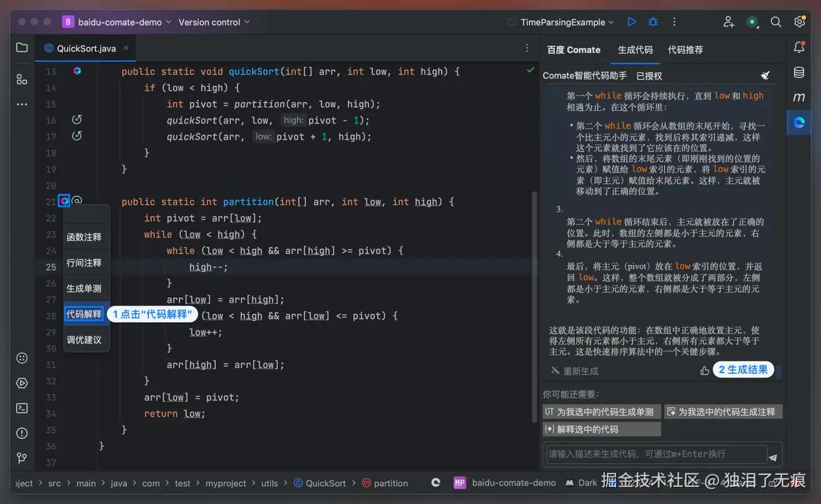Open the Problems tool window
This screenshot has width=821, height=504.
(22, 433)
